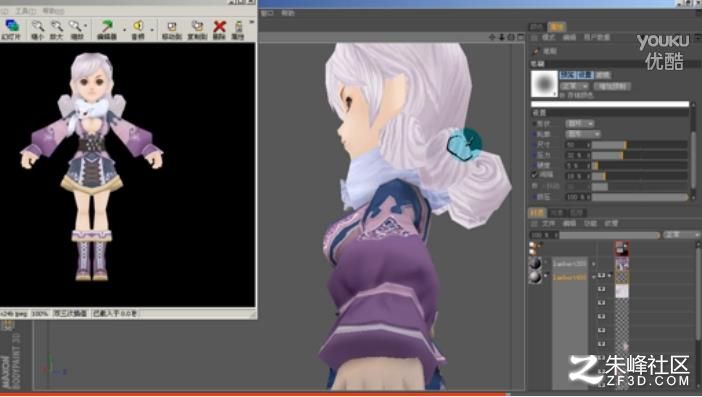The height and width of the screenshot is (397, 702).
Task: Adjust bottom 100% squeeze slider
Action: [x=640, y=197]
